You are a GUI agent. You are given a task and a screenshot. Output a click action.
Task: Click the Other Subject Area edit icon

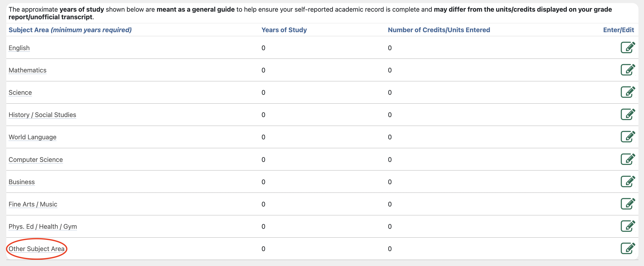(628, 249)
